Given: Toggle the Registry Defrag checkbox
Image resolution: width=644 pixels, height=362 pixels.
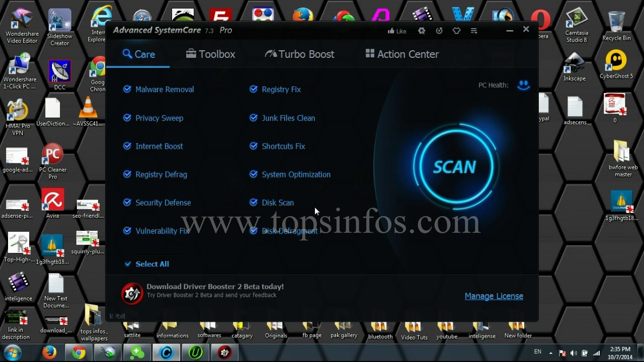Looking at the screenshot, I should [127, 174].
